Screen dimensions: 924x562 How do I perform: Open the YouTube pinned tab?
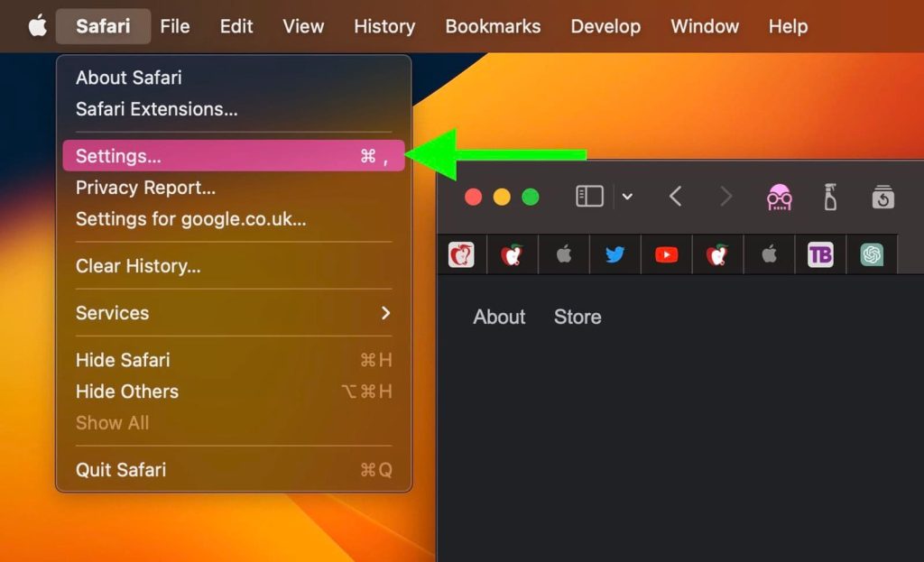(667, 254)
